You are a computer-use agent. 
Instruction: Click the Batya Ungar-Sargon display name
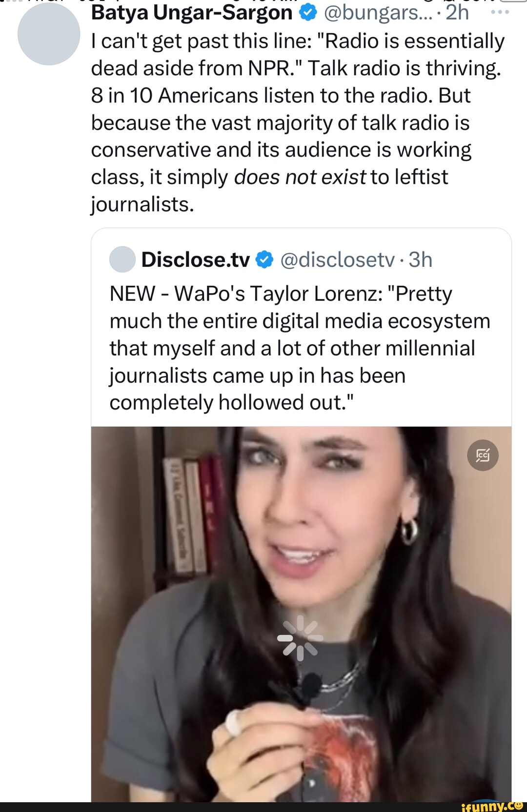pos(191,13)
